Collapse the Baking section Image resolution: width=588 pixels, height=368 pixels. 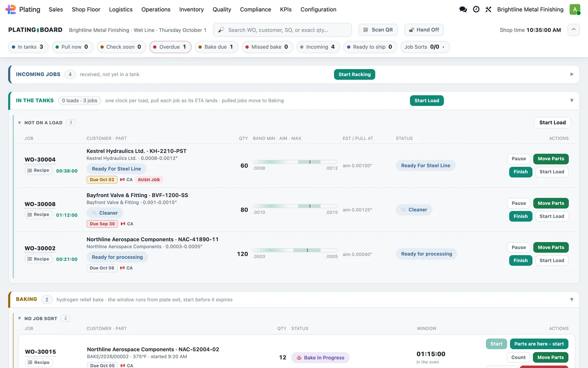[x=572, y=300]
